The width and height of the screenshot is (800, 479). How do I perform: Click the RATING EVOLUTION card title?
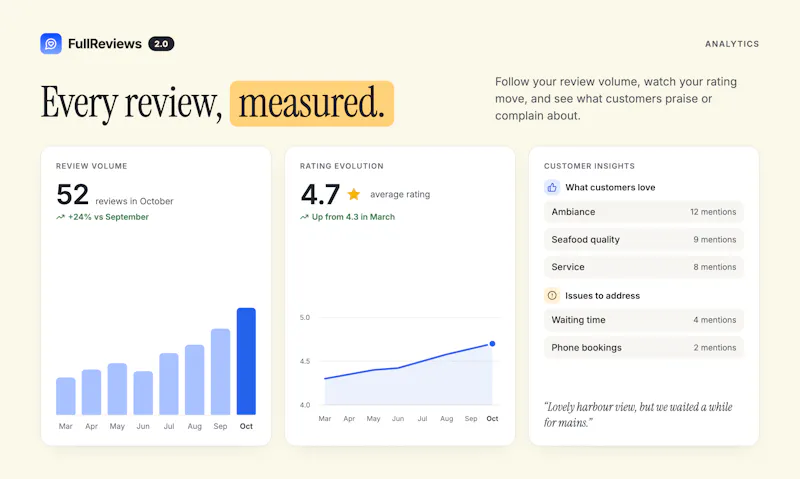342,166
